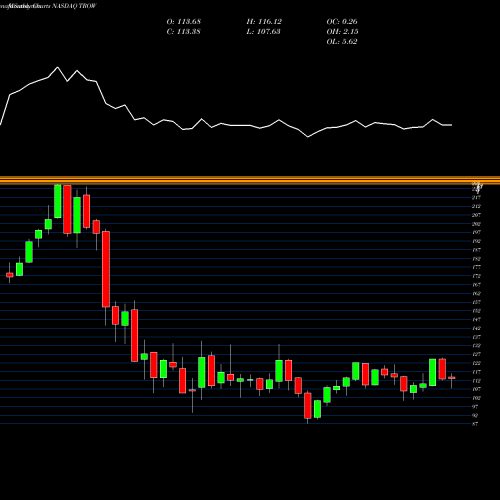
Task: Select the open value O: 113.68
Action: click(x=184, y=22)
